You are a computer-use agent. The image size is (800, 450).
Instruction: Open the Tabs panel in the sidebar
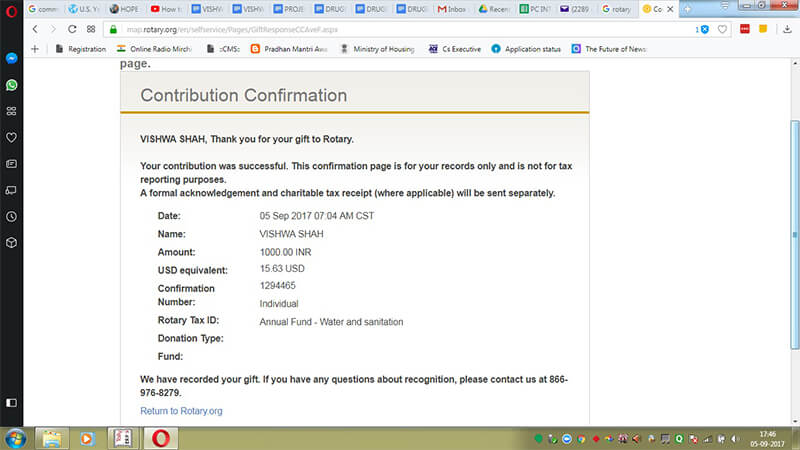tap(11, 190)
